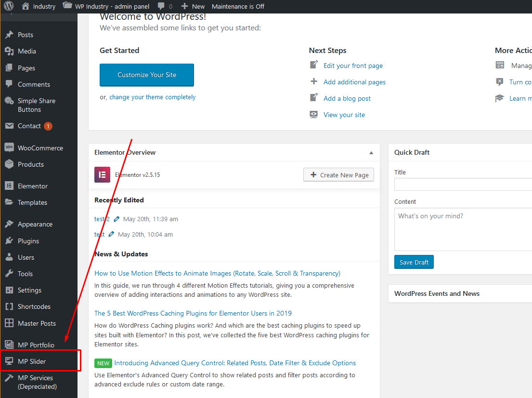This screenshot has height=398, width=532.
Task: Click the Simple Share Buttons sidebar icon
Action: coord(9,101)
